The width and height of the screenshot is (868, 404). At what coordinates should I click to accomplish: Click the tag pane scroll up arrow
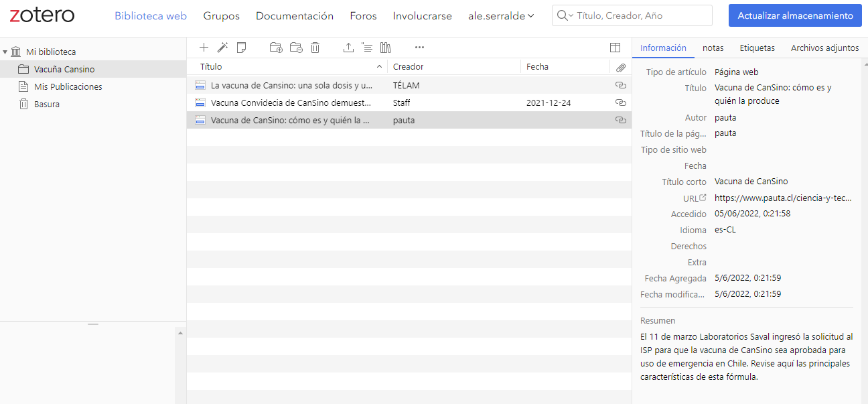(x=180, y=332)
